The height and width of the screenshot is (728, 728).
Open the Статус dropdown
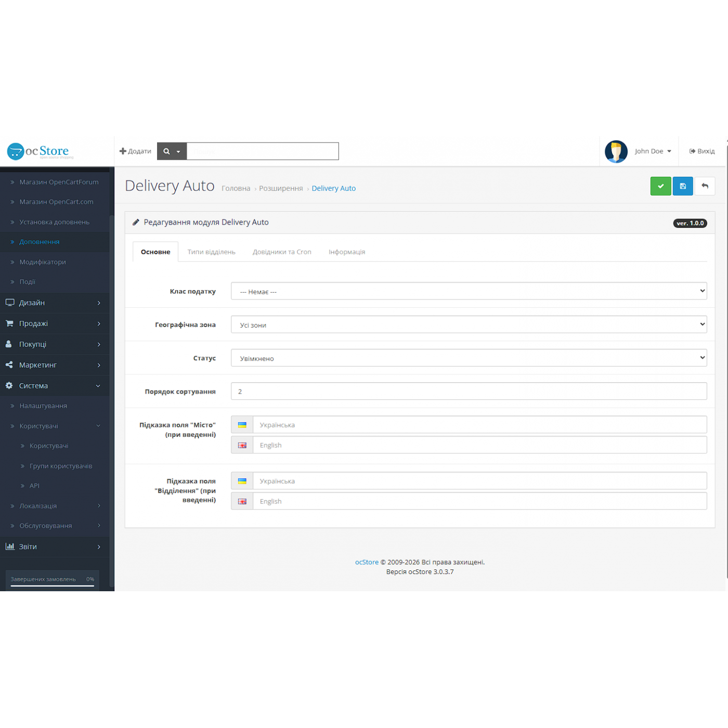(469, 358)
